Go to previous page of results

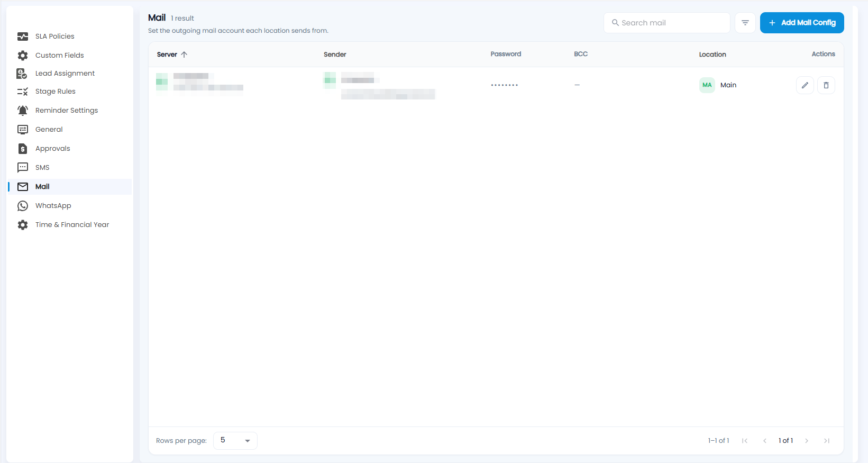coord(765,441)
